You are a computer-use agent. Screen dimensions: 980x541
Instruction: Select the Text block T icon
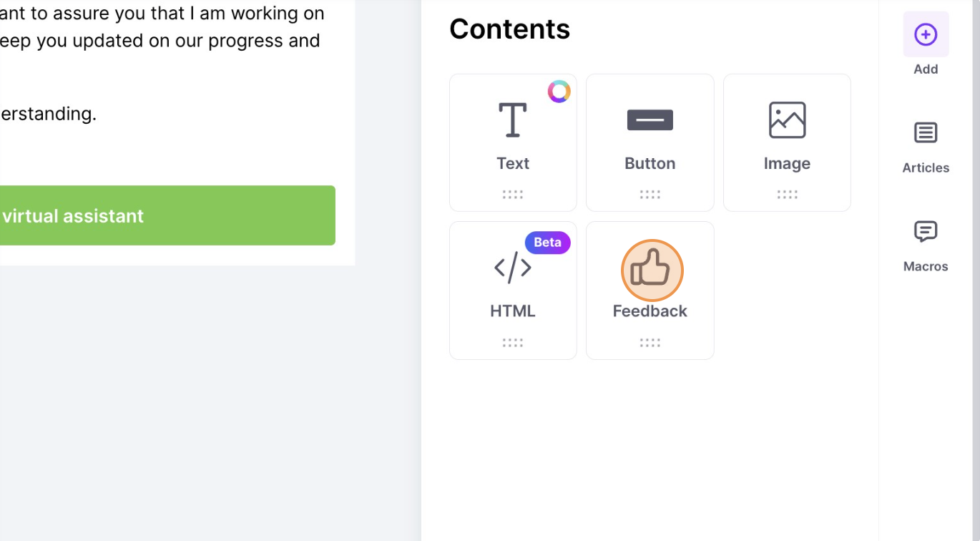(x=513, y=120)
